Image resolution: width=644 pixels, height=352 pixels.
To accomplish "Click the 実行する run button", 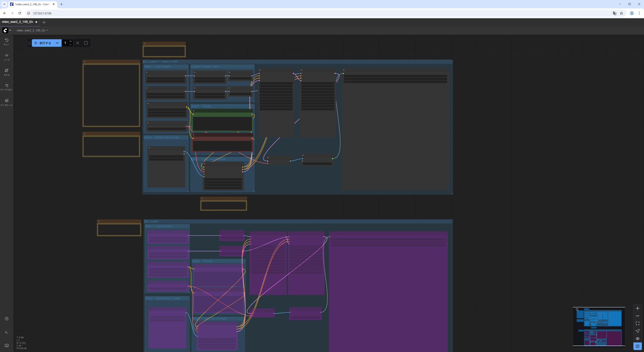I will (x=43, y=43).
